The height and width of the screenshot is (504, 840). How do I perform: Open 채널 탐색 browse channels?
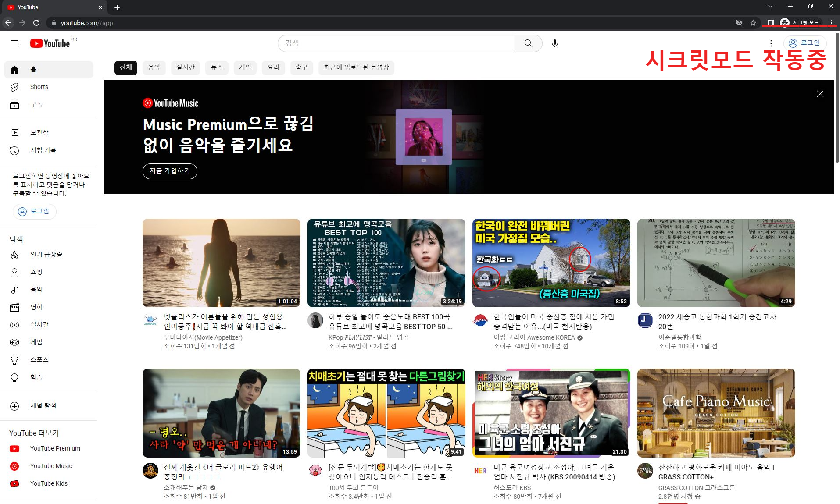(49, 406)
